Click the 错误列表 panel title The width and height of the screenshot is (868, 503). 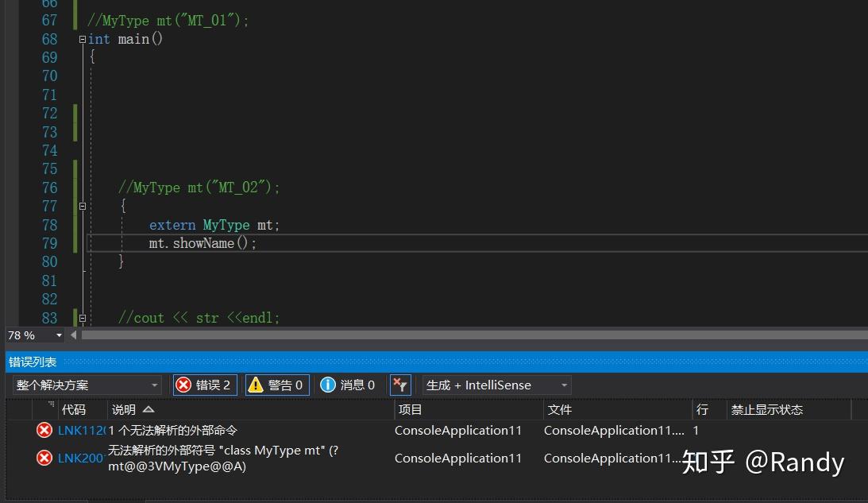[33, 362]
